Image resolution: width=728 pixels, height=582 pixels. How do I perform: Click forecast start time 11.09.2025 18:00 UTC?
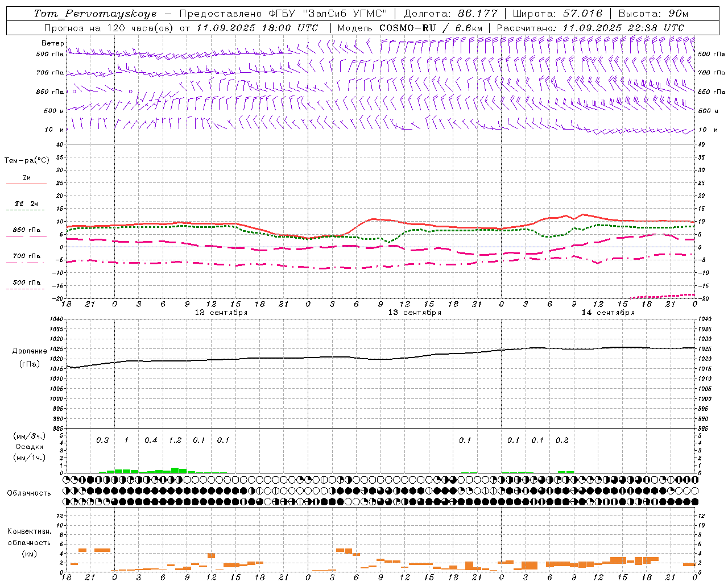257,27
